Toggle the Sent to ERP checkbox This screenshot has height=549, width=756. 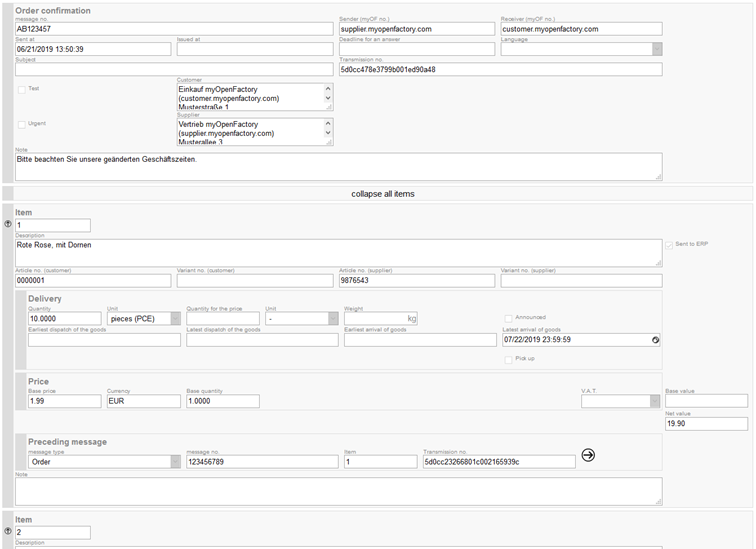coord(669,245)
